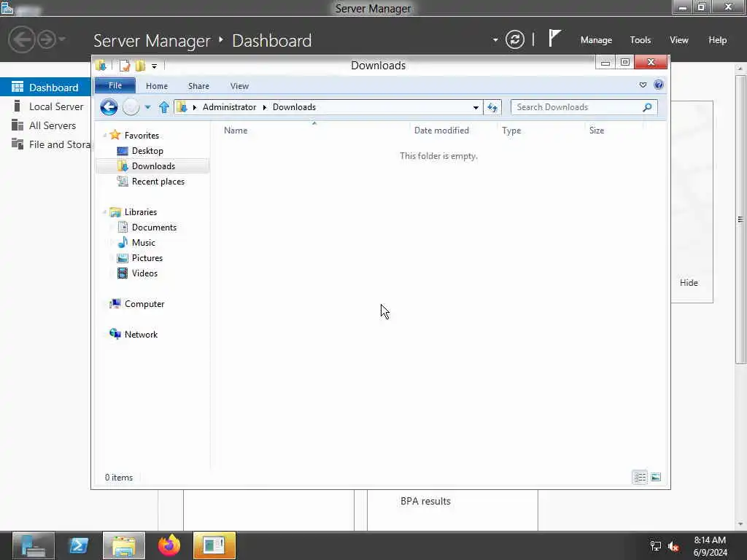Open Videos library
The width and height of the screenshot is (747, 560).
[144, 273]
